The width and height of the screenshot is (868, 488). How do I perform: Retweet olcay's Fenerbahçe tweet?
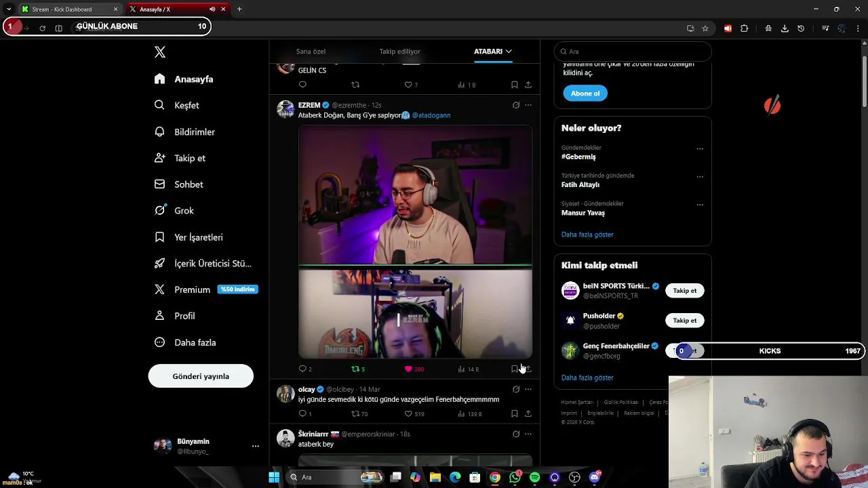[x=355, y=413]
